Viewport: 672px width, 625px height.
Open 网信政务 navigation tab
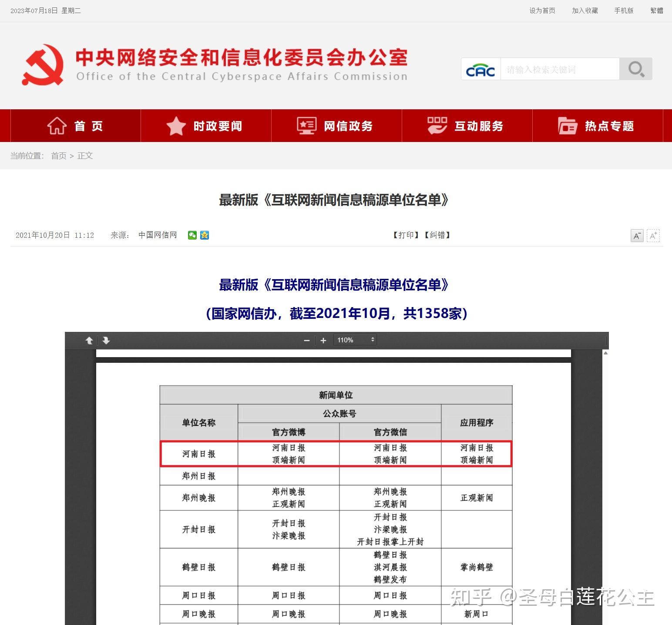point(336,126)
